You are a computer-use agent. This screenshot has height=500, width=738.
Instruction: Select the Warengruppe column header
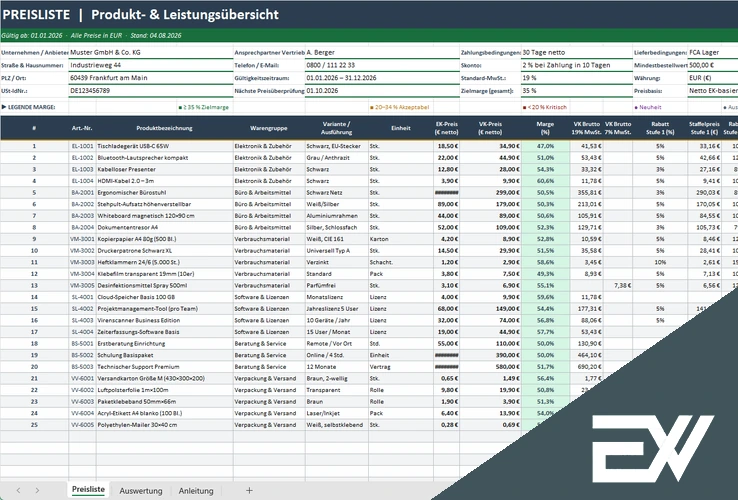pos(269,128)
